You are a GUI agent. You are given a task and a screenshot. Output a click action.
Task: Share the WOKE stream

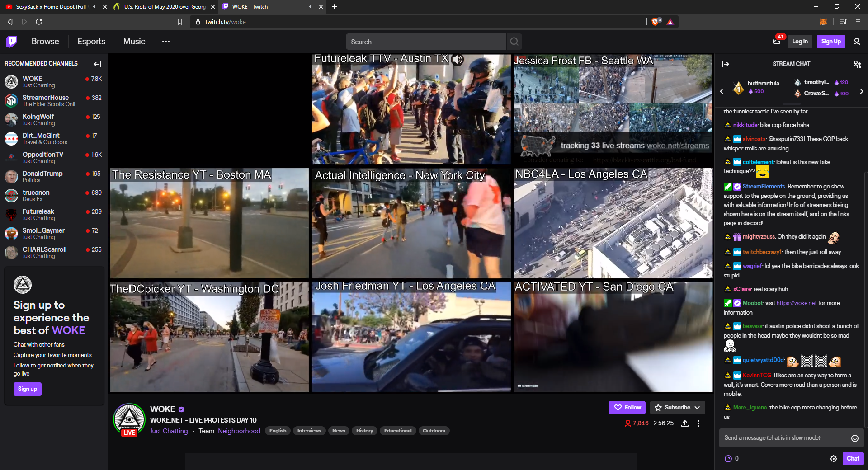pyautogui.click(x=685, y=423)
